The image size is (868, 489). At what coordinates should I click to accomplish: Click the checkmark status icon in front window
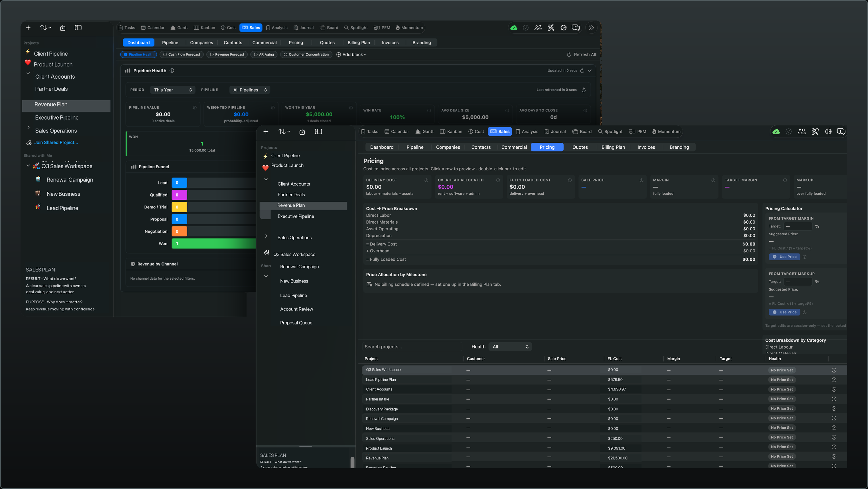pyautogui.click(x=788, y=132)
